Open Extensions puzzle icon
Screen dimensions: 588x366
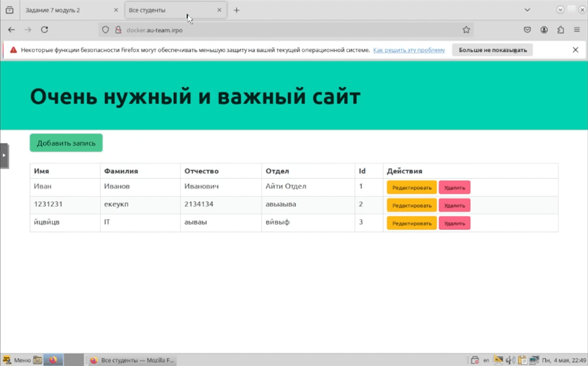click(x=560, y=30)
